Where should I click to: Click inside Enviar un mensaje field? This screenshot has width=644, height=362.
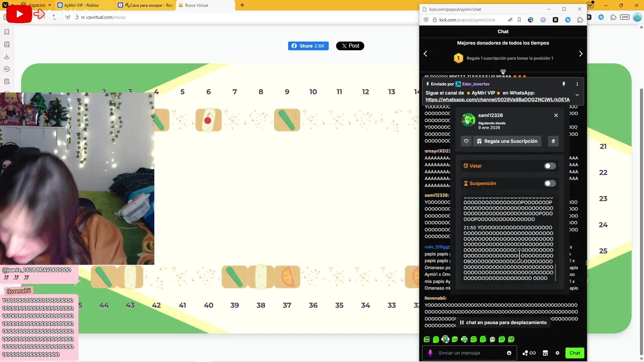tap(470, 353)
